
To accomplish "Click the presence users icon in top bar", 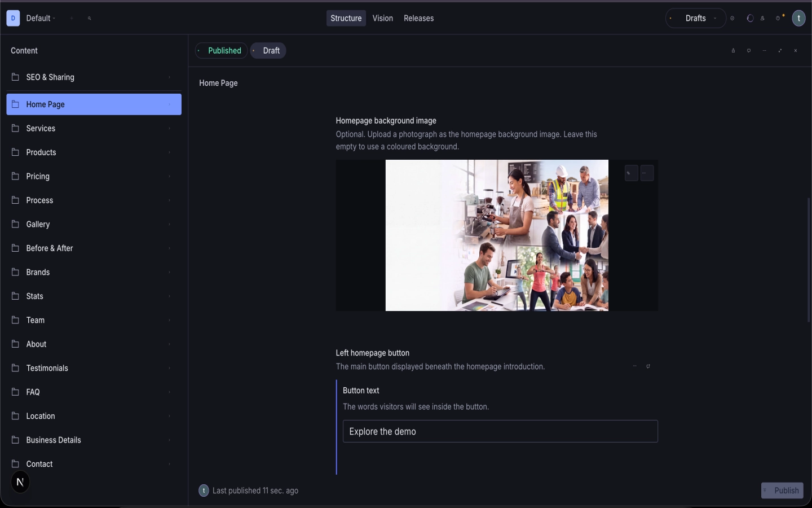I will 762,18.
